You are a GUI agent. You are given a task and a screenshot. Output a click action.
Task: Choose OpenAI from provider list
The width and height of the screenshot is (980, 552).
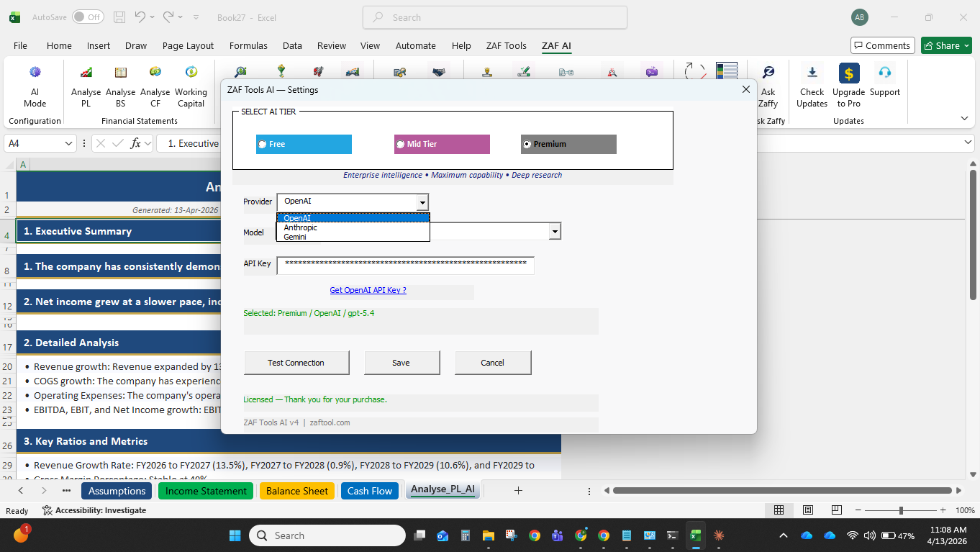(353, 218)
